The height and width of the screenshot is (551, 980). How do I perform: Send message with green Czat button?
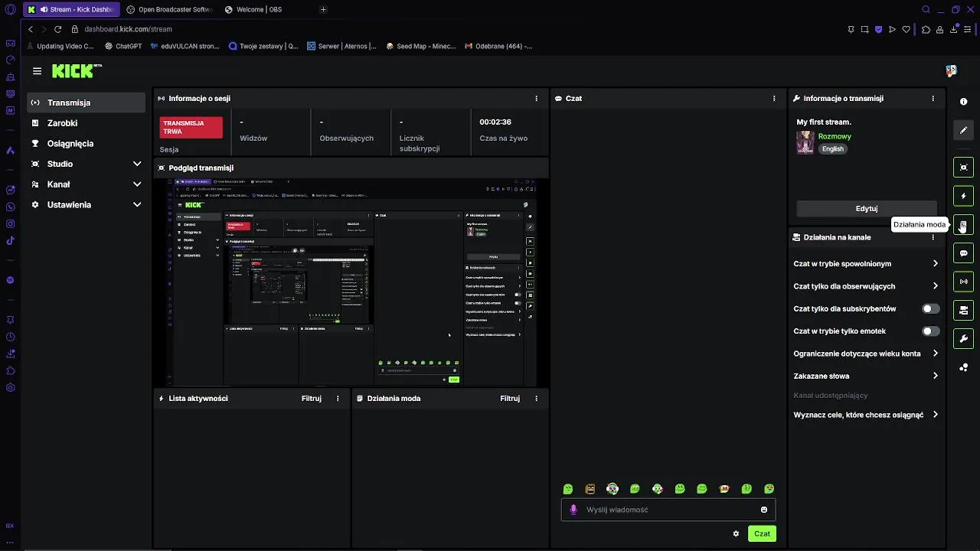[x=762, y=533]
